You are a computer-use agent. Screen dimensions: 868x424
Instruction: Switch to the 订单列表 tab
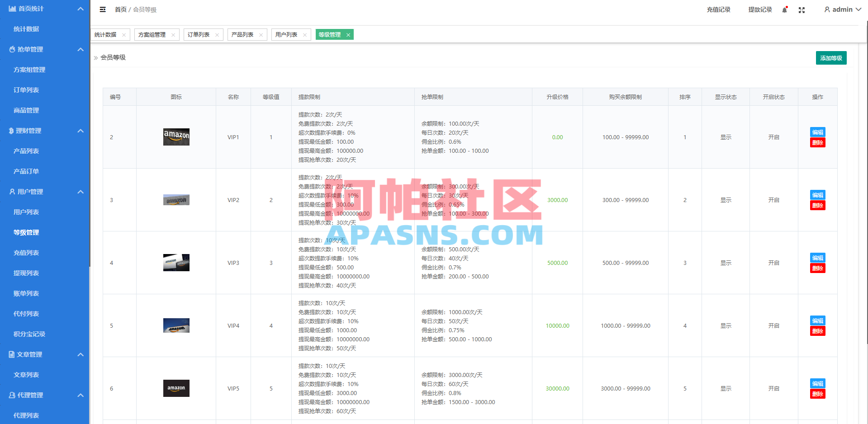click(199, 34)
